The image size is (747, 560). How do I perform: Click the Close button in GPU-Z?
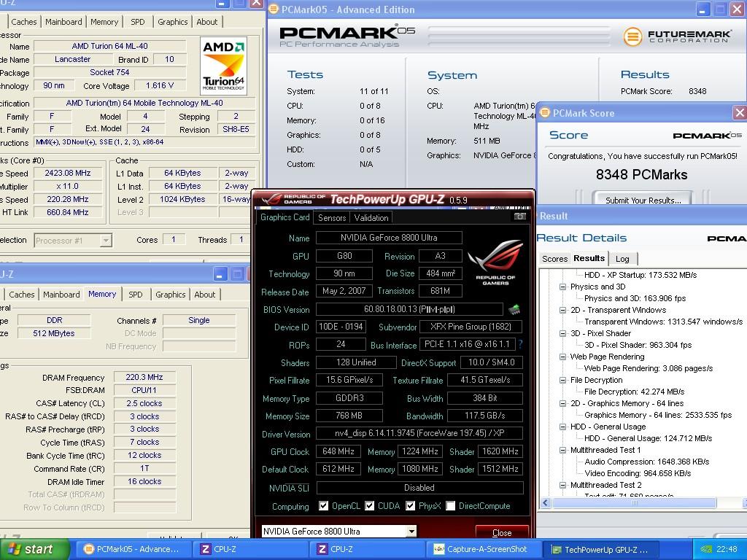[502, 532]
